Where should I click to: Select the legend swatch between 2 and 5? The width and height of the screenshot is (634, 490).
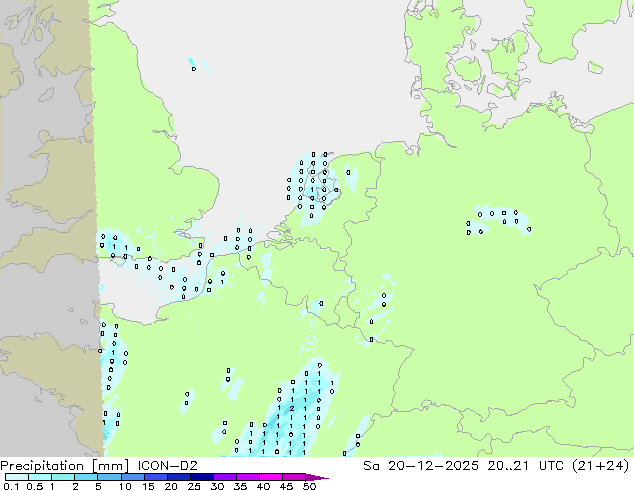tap(86, 477)
